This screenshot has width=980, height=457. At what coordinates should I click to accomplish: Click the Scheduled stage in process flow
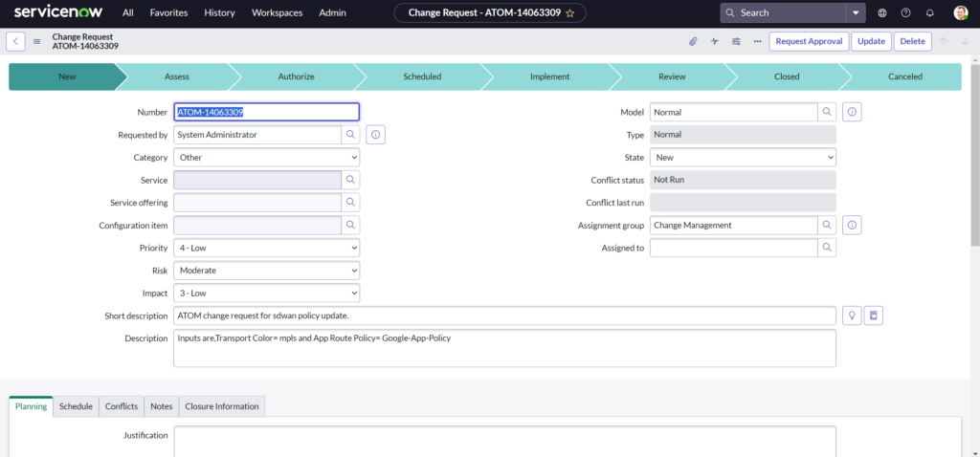pos(422,76)
